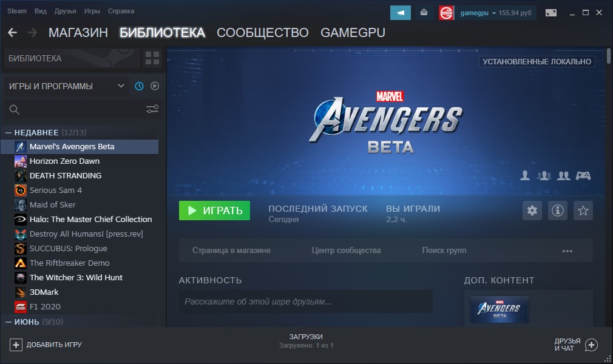Select DEATH STRANDING in list
The height and width of the screenshot is (364, 613).
80,175
